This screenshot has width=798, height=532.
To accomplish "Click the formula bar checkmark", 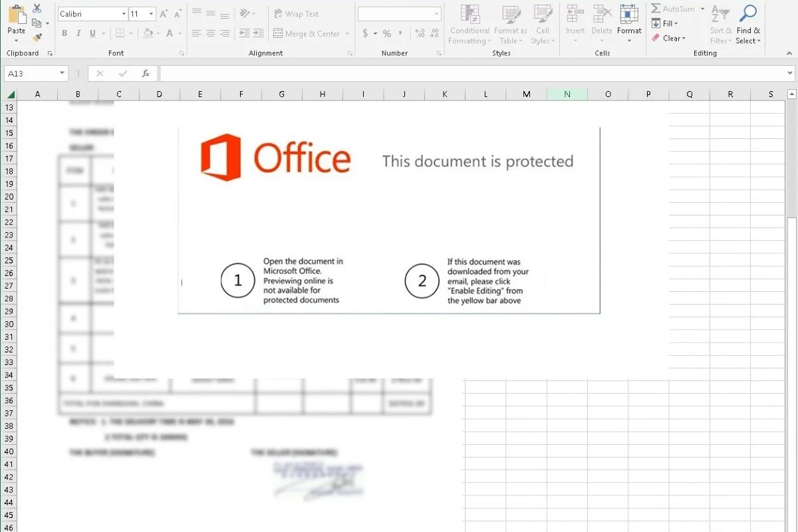I will click(122, 73).
